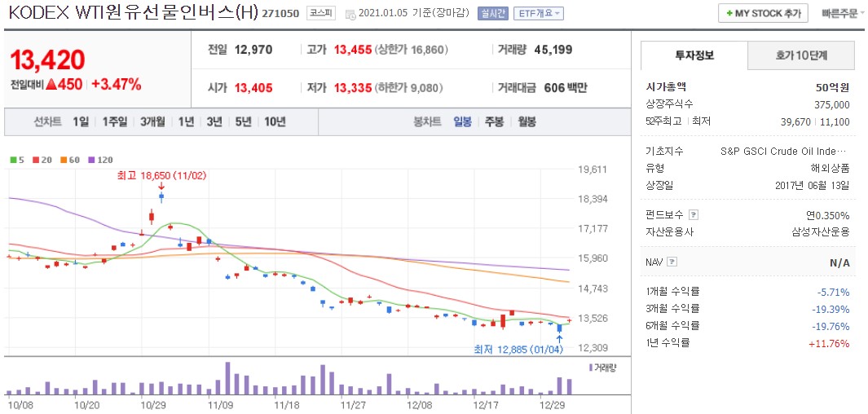The image size is (868, 414).
Task: Click the purple 120-day moving average legend
Action: 100,160
